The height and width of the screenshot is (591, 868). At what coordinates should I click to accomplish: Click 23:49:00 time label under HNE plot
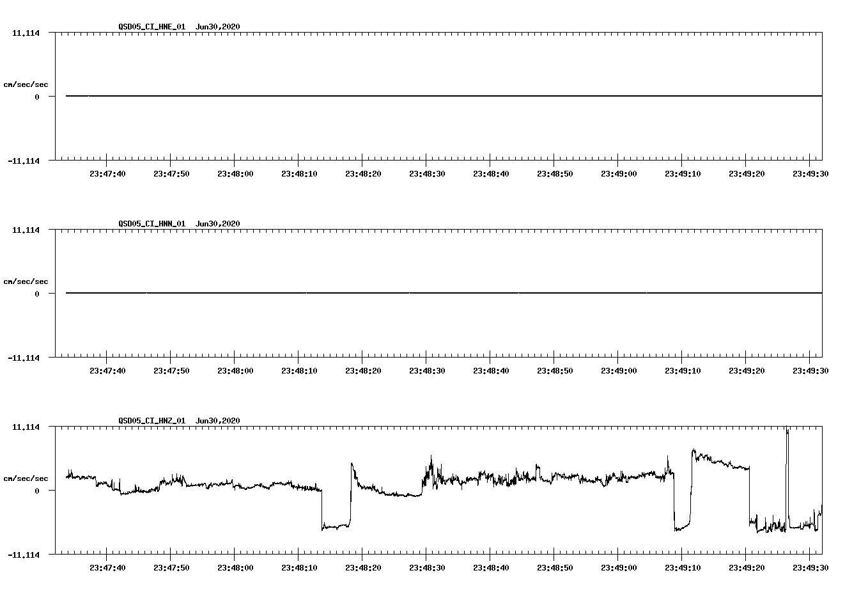point(619,173)
